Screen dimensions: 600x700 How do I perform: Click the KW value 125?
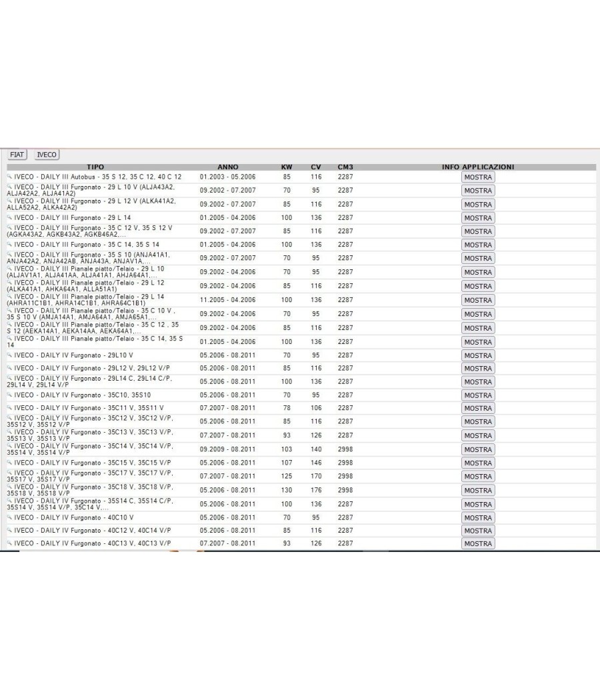coord(287,477)
